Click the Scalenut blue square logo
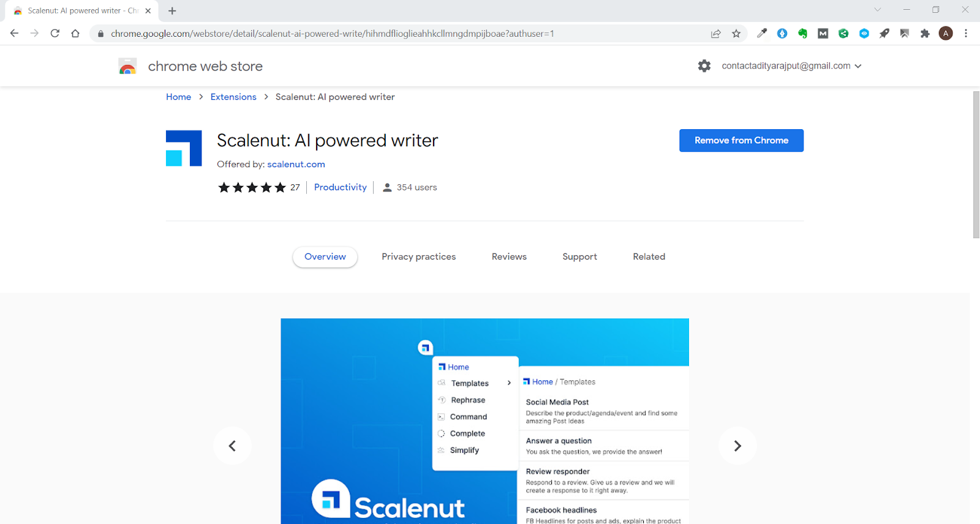This screenshot has height=524, width=980. tap(184, 148)
